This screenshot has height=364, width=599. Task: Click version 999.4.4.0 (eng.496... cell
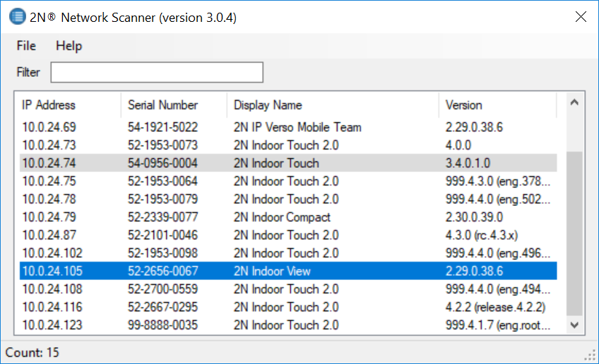[x=498, y=253]
